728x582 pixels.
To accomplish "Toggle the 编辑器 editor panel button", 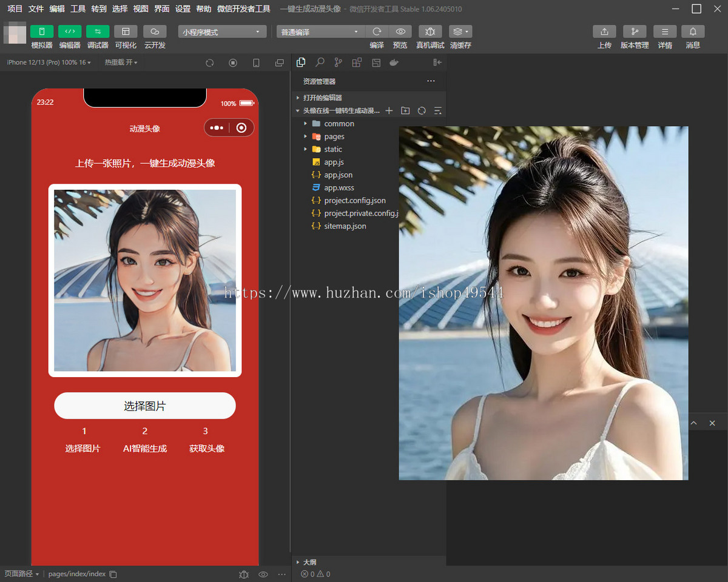I will (70, 32).
